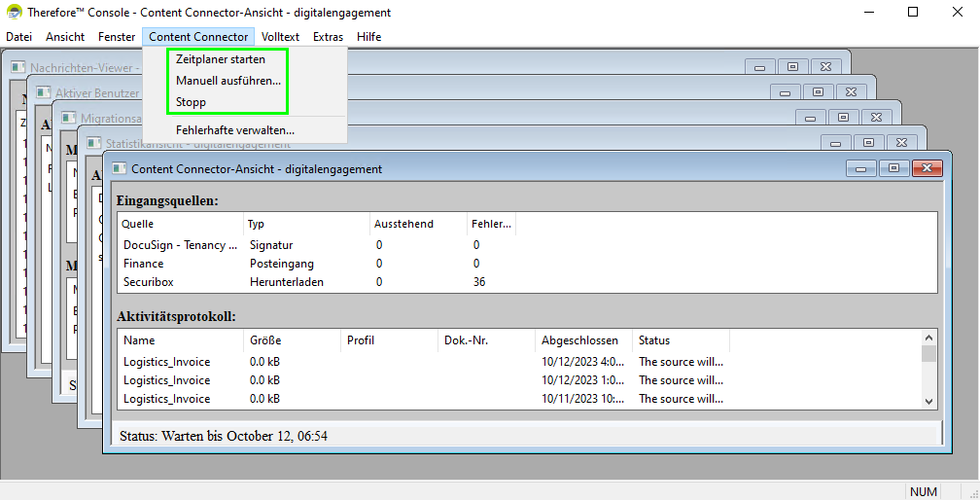Screen dimensions: 980x500
Task: Click Securibox error count 36
Action: pos(479,282)
